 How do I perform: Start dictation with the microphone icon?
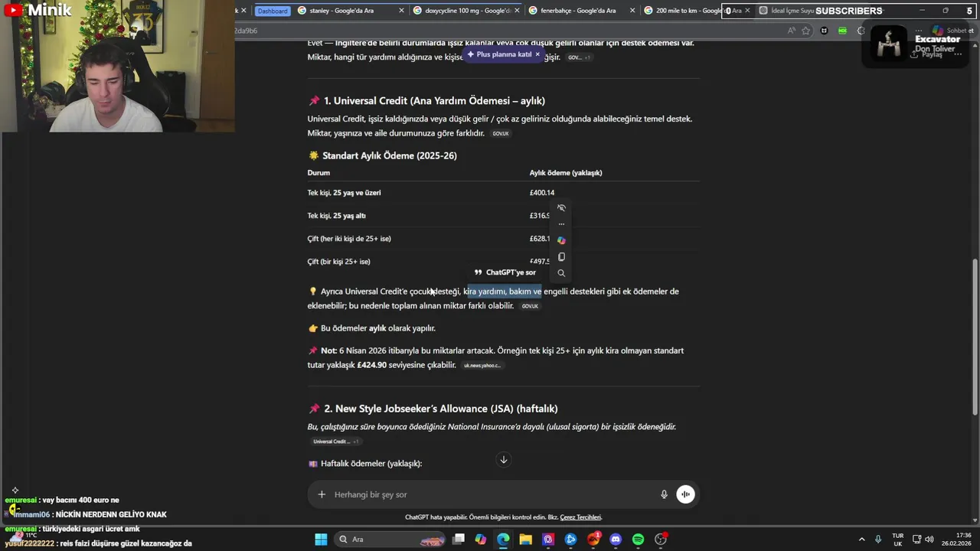click(664, 494)
